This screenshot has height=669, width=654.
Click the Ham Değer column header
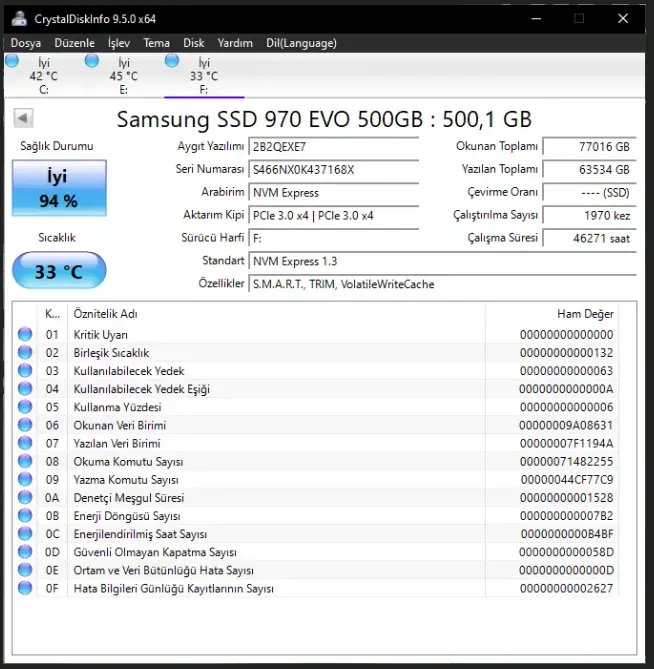click(552, 314)
